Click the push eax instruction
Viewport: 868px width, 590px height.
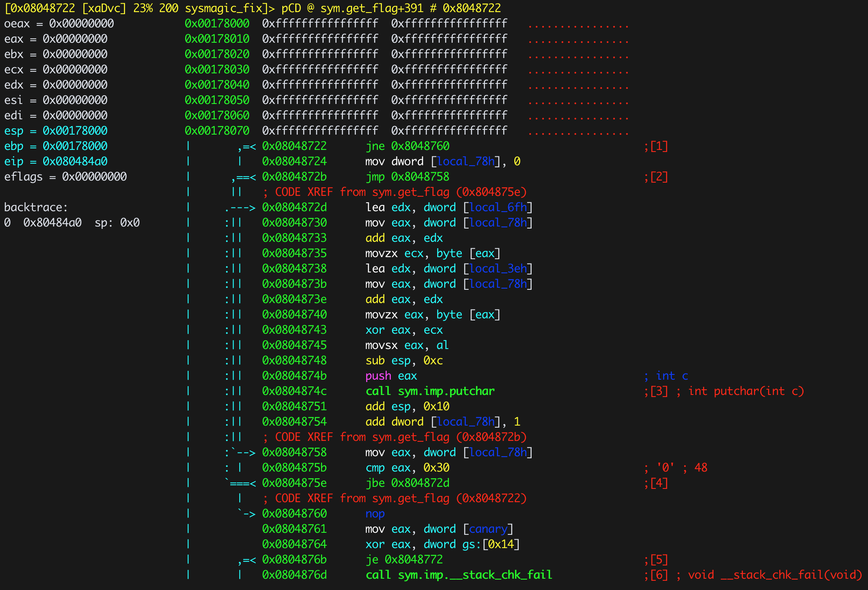(x=391, y=376)
